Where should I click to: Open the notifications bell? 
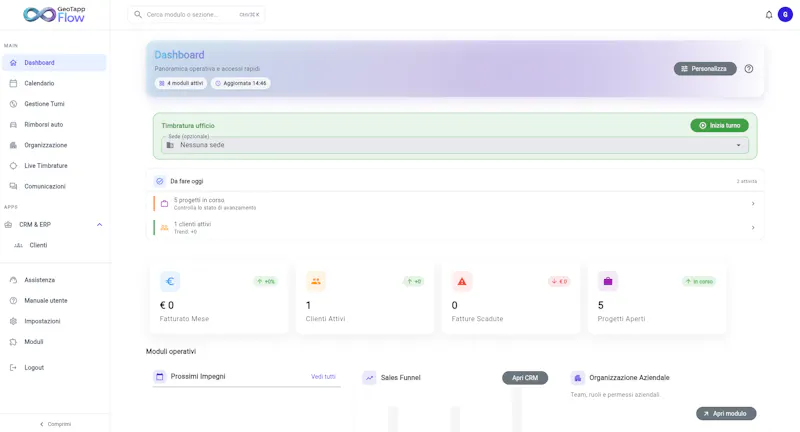[x=769, y=15]
